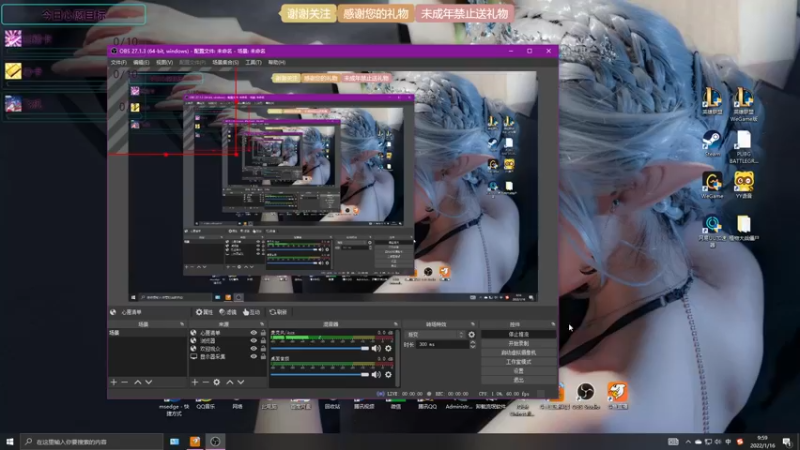Open filters for the selected source
800x450 pixels.
[228, 312]
